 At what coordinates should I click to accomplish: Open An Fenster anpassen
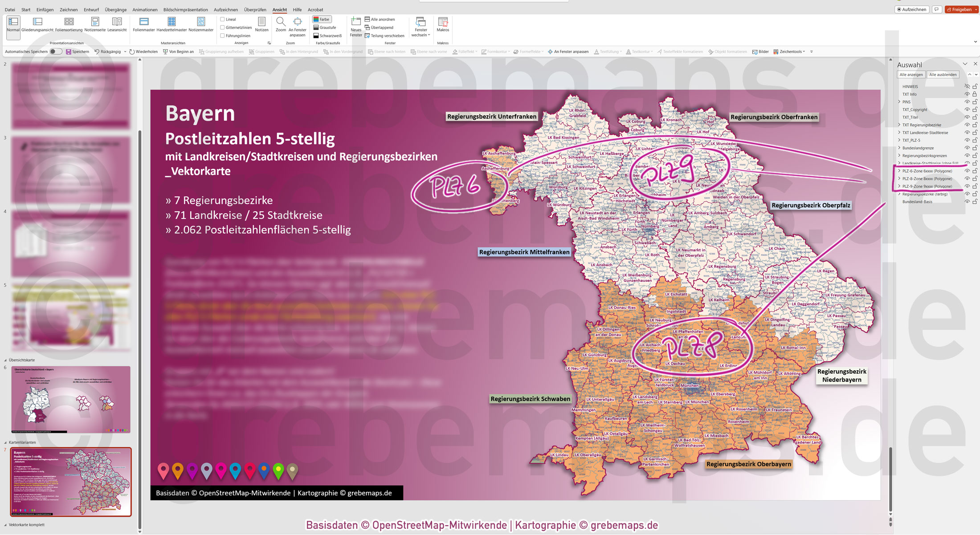298,25
